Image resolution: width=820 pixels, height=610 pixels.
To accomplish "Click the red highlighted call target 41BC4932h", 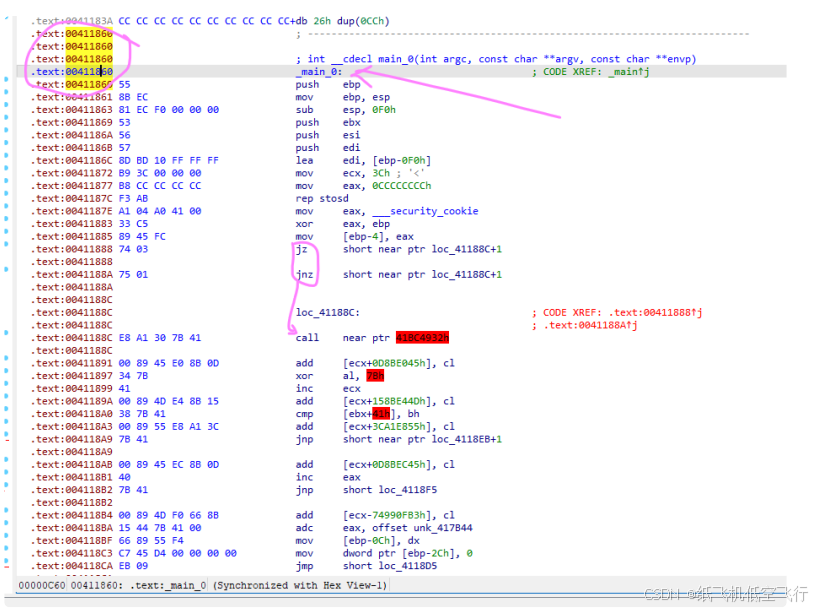I will [x=422, y=338].
